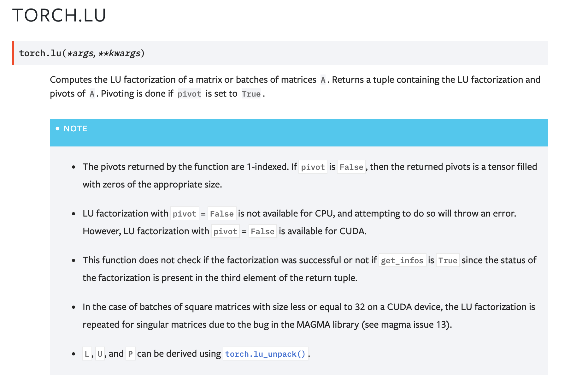
Task: Click False code before 'is available for CUDA'
Action: tap(262, 231)
